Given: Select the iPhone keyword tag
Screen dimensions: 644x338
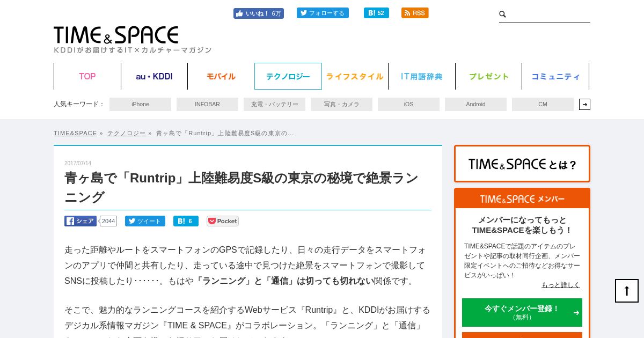Looking at the screenshot, I should [x=140, y=104].
